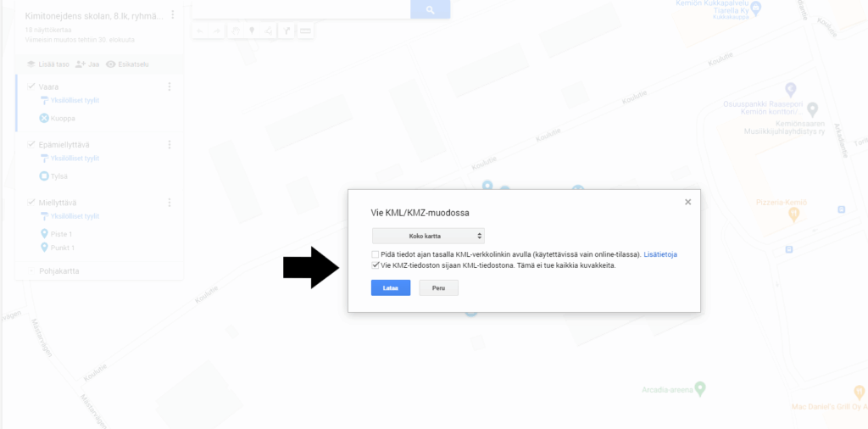Viewport: 868px width, 429px height.
Task: Click Esikatselu preview option
Action: [127, 64]
